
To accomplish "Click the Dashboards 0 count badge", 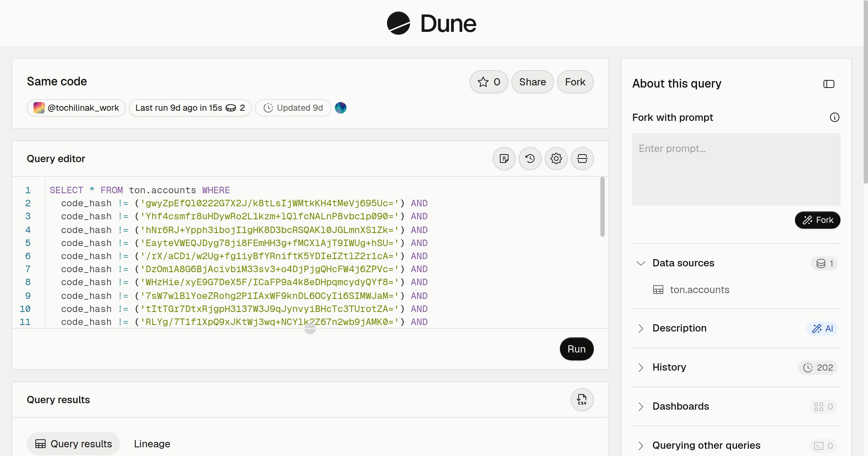I will (x=823, y=407).
